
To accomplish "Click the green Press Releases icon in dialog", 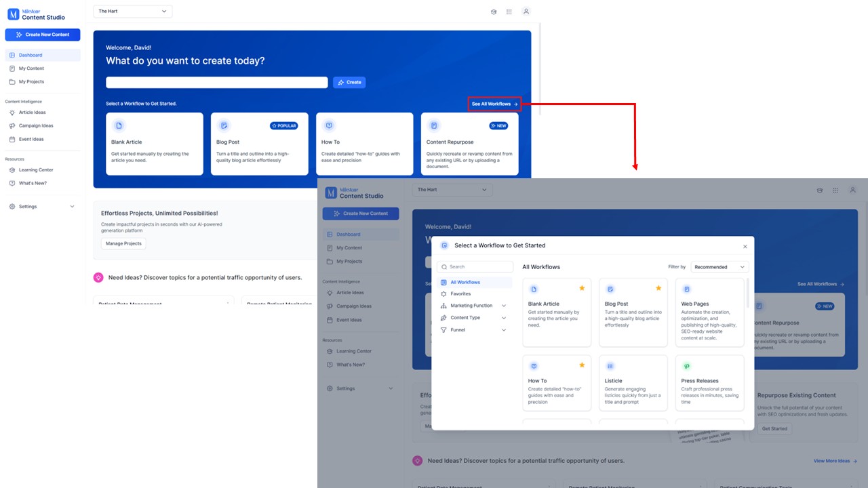I will click(x=686, y=366).
